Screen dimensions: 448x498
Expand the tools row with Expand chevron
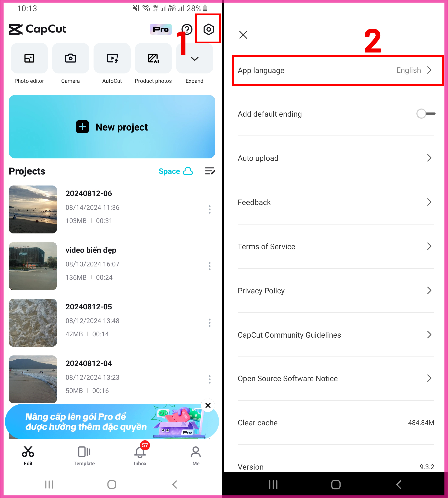point(195,58)
